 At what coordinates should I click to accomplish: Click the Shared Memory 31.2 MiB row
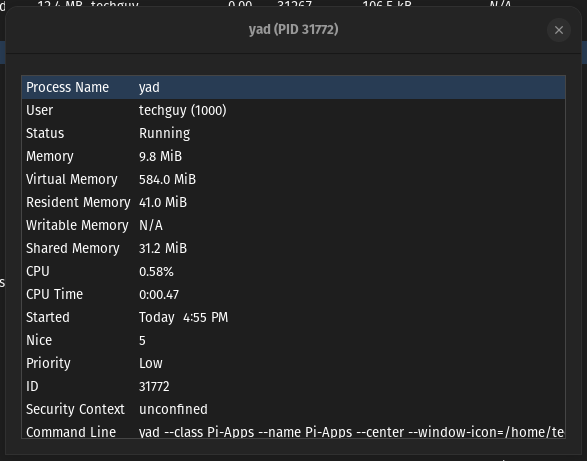coord(294,248)
